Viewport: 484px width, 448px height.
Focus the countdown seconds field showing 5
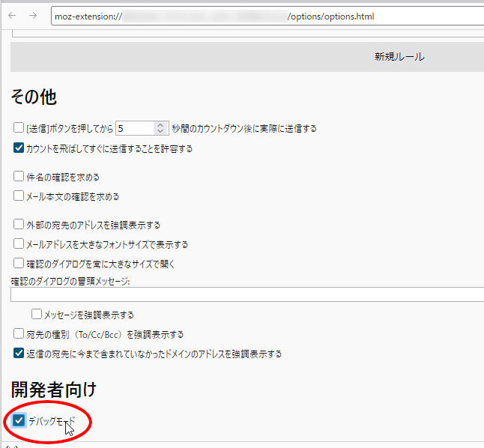tap(135, 128)
